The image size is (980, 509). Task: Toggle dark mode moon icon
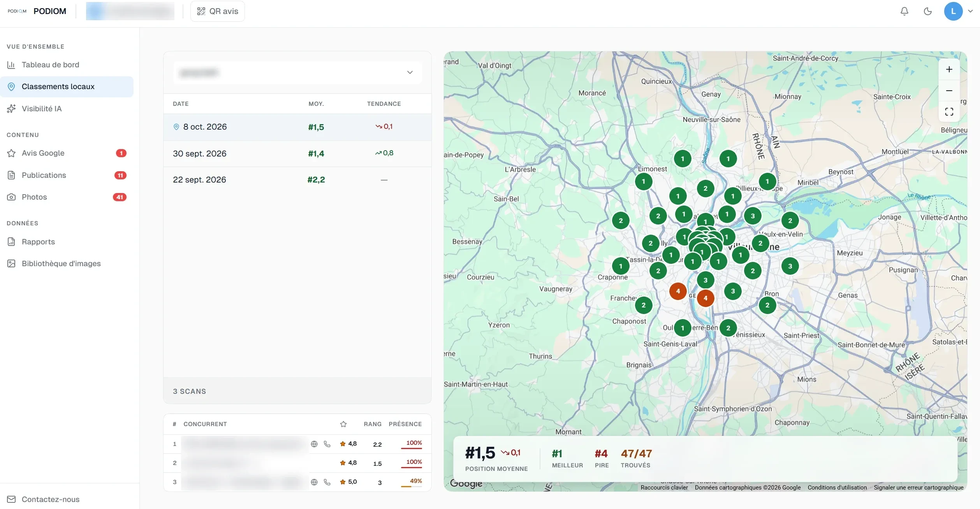point(927,11)
